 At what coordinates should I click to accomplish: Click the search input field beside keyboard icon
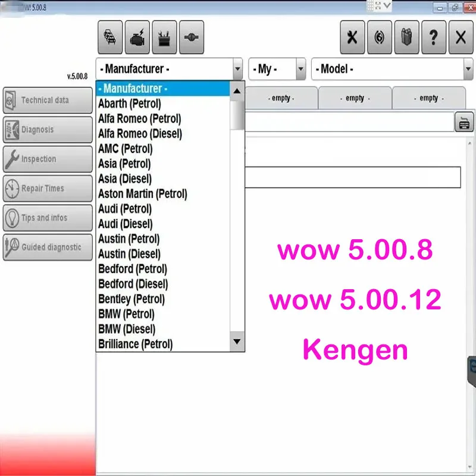[349, 122]
